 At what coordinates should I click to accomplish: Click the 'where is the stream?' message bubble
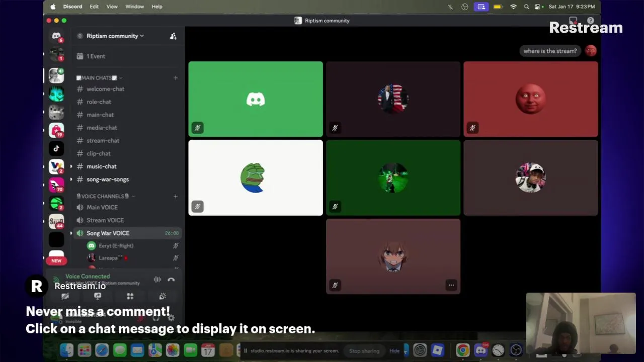click(x=550, y=51)
